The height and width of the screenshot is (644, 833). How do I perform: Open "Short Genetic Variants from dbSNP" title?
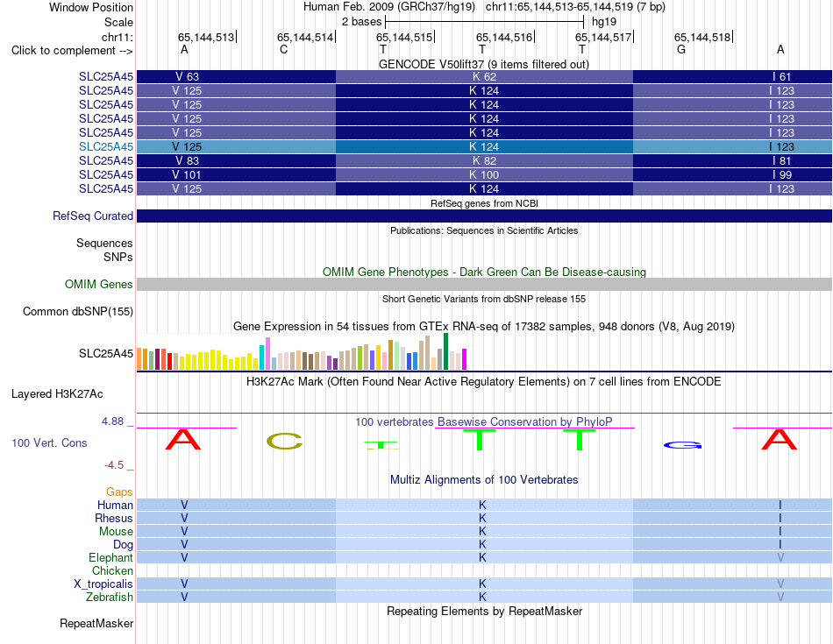coord(484,299)
